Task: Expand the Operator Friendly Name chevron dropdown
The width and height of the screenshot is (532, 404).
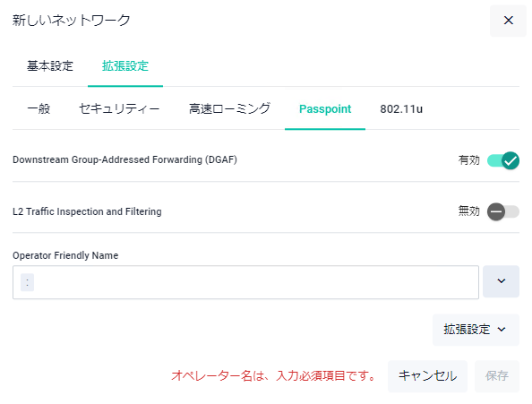Action: click(x=501, y=281)
